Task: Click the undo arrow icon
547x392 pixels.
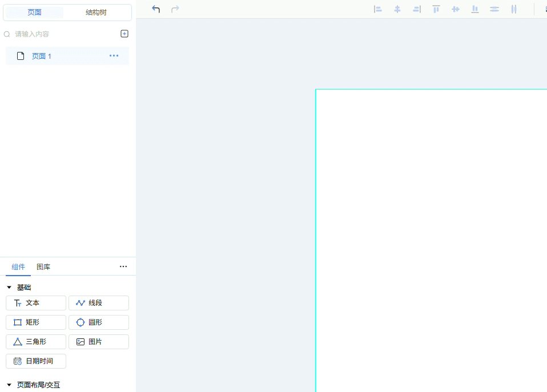Action: click(x=156, y=9)
